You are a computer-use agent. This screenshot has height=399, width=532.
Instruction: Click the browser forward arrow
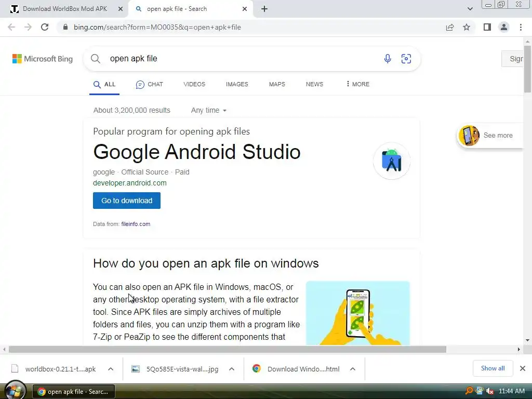[28, 27]
